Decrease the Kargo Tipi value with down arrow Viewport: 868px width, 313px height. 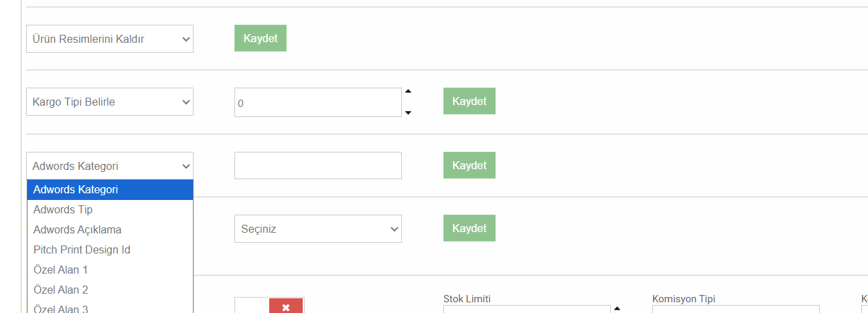click(408, 112)
